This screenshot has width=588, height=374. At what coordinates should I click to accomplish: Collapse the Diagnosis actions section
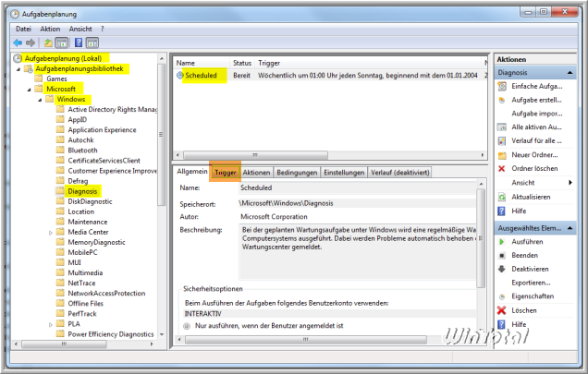[570, 72]
